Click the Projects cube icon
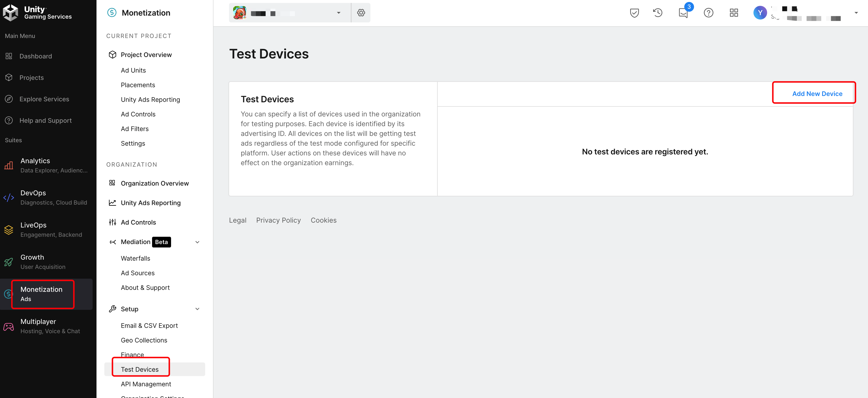 tap(9, 77)
